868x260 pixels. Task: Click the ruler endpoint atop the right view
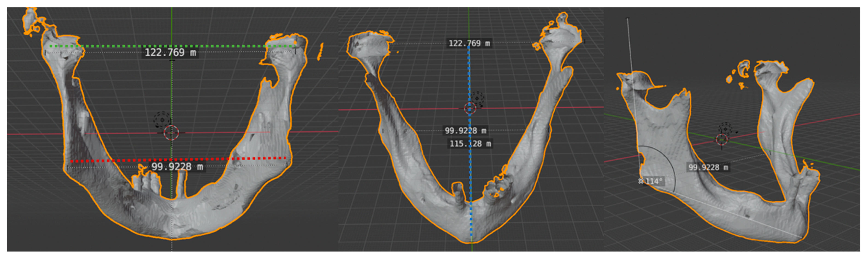point(627,18)
